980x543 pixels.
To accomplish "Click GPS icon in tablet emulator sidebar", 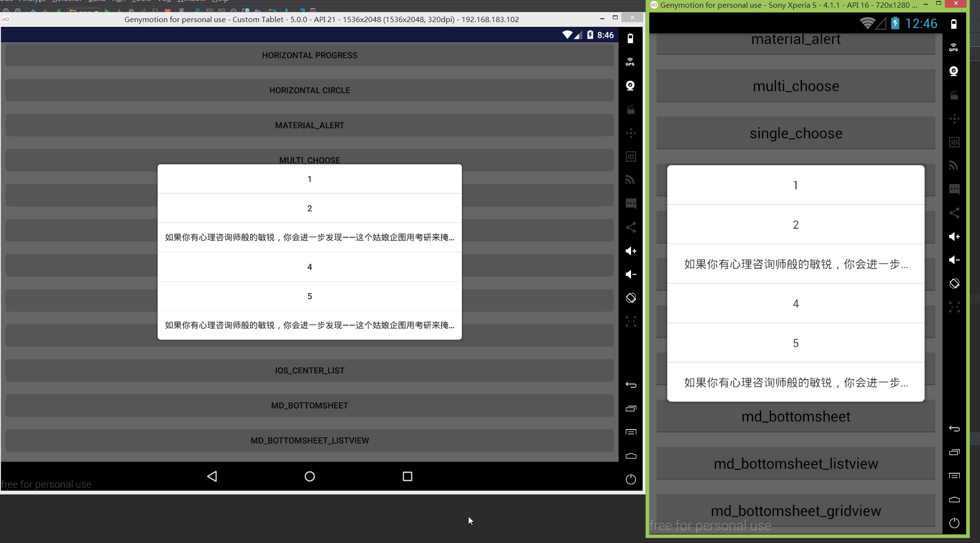I will coord(630,62).
